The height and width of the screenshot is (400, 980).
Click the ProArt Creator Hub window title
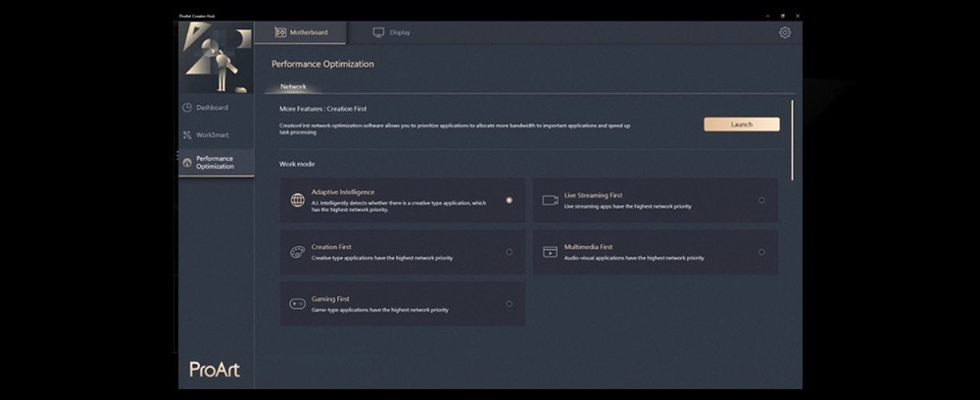[198, 16]
